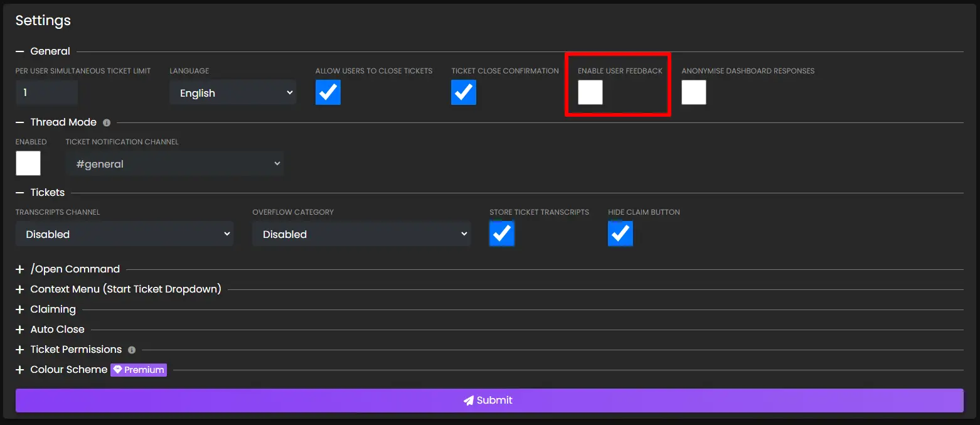Click the Submit button
This screenshot has width=980, height=425.
[488, 400]
